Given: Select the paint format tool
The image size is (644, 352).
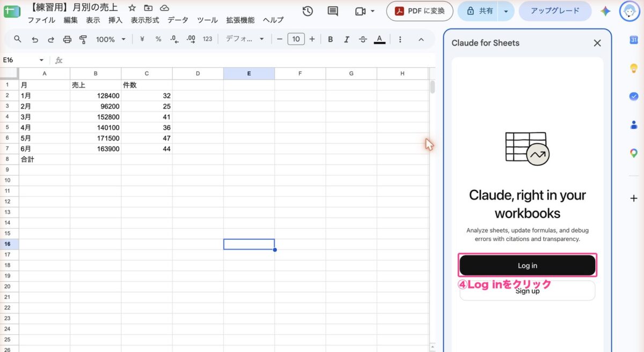Looking at the screenshot, I should coord(83,39).
